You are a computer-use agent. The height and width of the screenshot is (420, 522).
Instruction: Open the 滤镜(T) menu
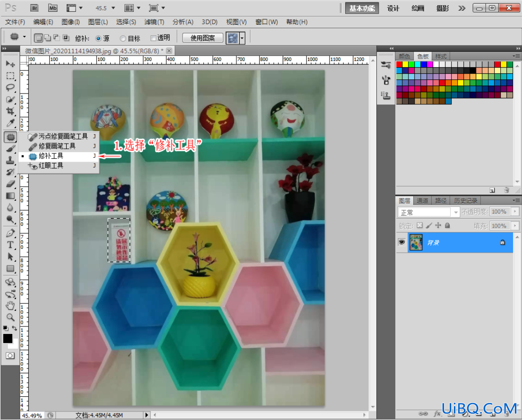click(x=154, y=22)
